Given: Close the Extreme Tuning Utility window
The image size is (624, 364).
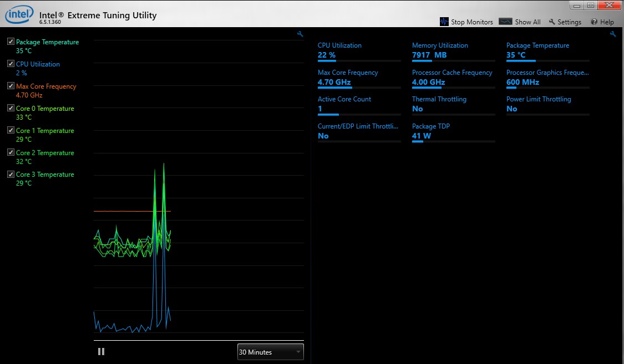Looking at the screenshot, I should pyautogui.click(x=609, y=5).
